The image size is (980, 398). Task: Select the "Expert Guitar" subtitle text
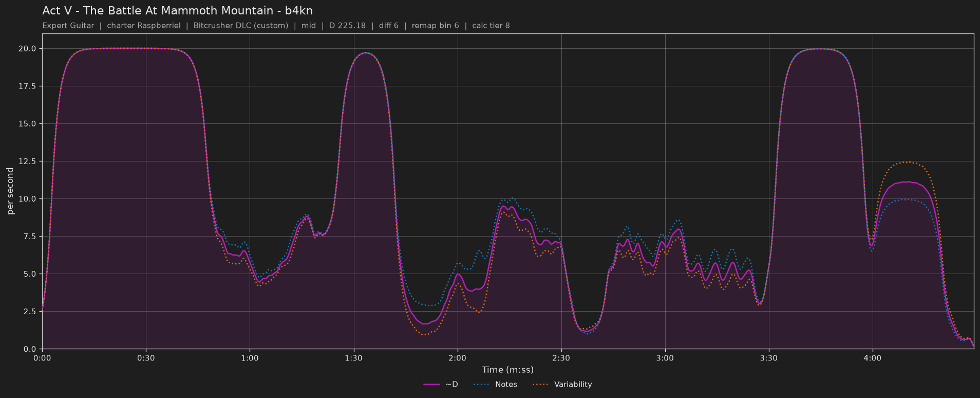(x=68, y=26)
